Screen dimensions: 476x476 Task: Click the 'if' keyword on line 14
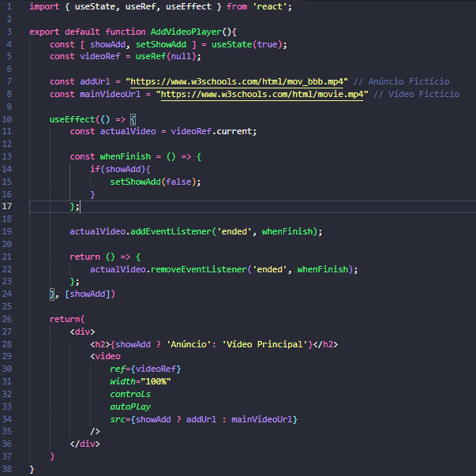95,169
